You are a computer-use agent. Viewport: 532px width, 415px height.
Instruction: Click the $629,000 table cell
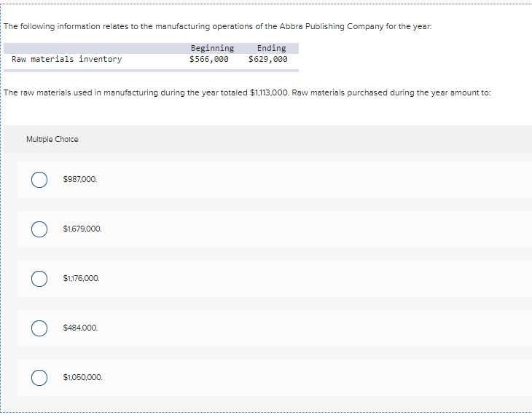[268, 59]
